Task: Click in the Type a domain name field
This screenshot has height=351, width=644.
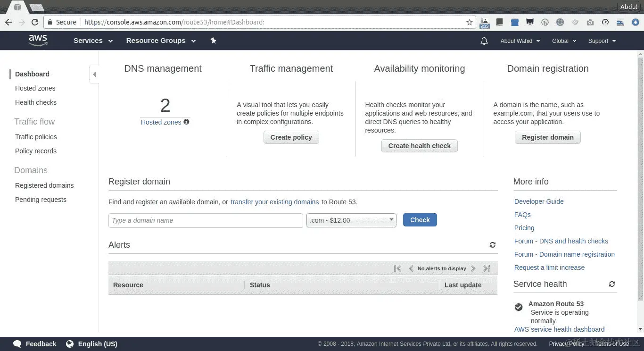Action: pyautogui.click(x=206, y=220)
